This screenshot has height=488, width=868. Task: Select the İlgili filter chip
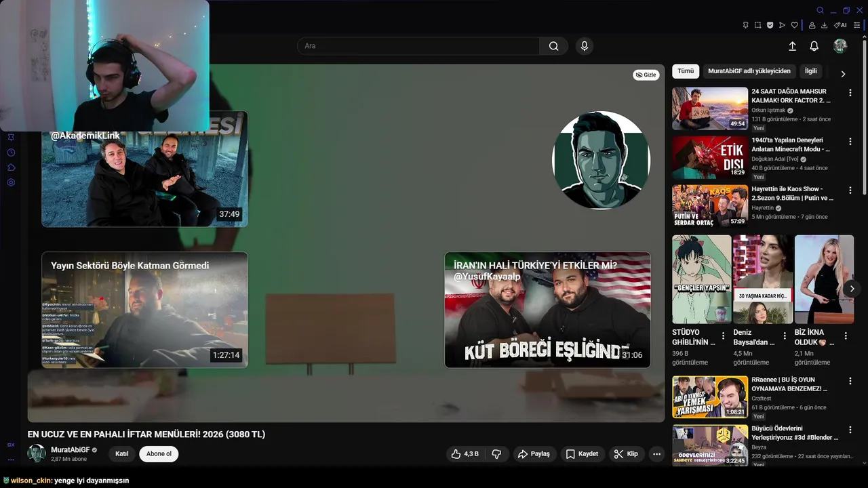pyautogui.click(x=811, y=71)
